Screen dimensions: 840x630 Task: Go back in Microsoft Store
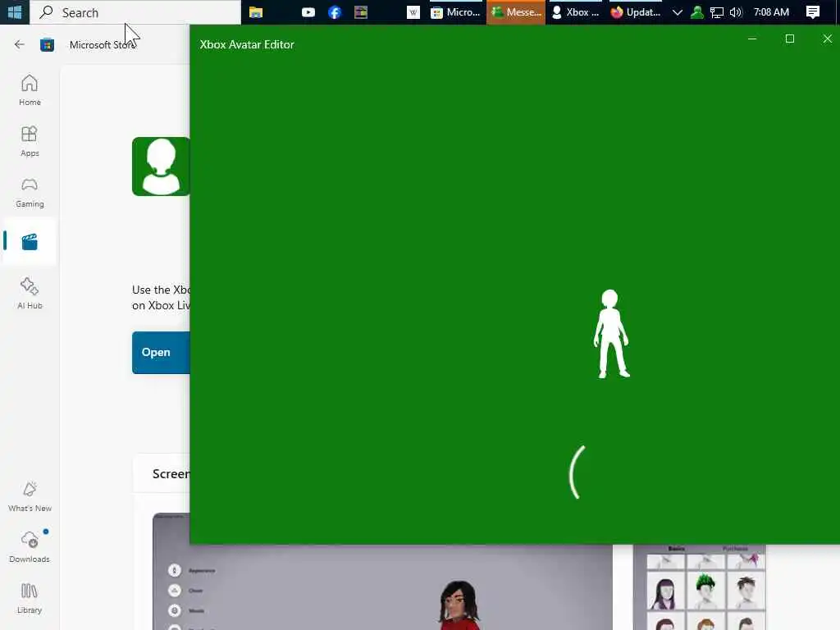[20, 44]
